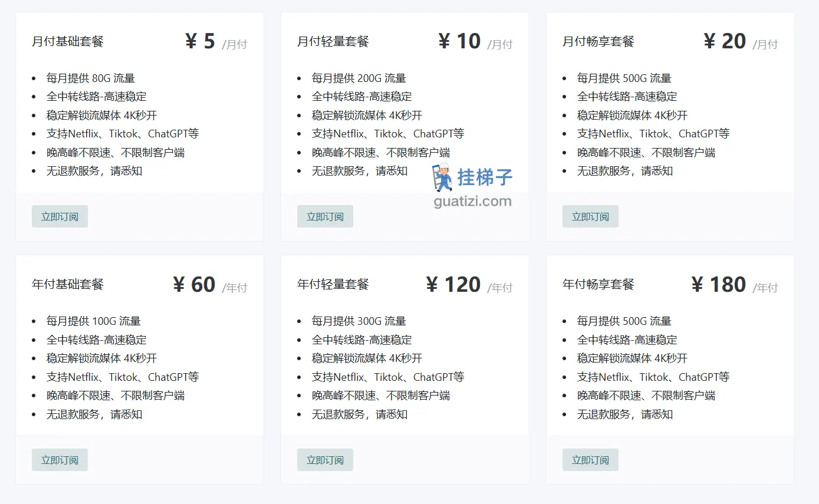Subscribe to 年付基础套餐 via 立即订阅

(x=60, y=460)
